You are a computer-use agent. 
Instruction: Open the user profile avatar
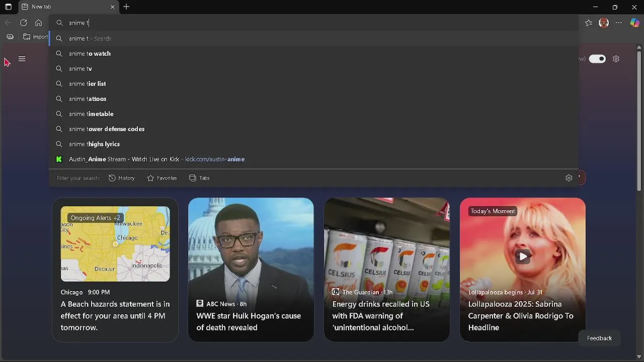[x=604, y=23]
